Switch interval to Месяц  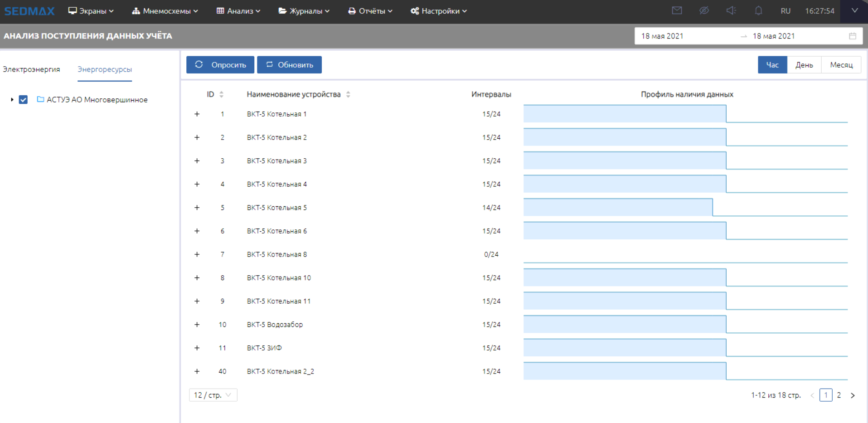coord(841,65)
